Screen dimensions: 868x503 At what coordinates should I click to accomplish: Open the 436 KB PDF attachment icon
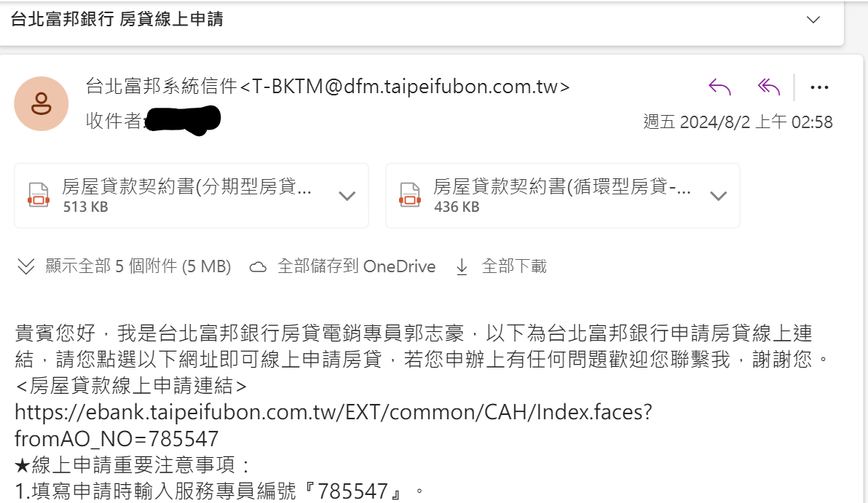coord(410,195)
